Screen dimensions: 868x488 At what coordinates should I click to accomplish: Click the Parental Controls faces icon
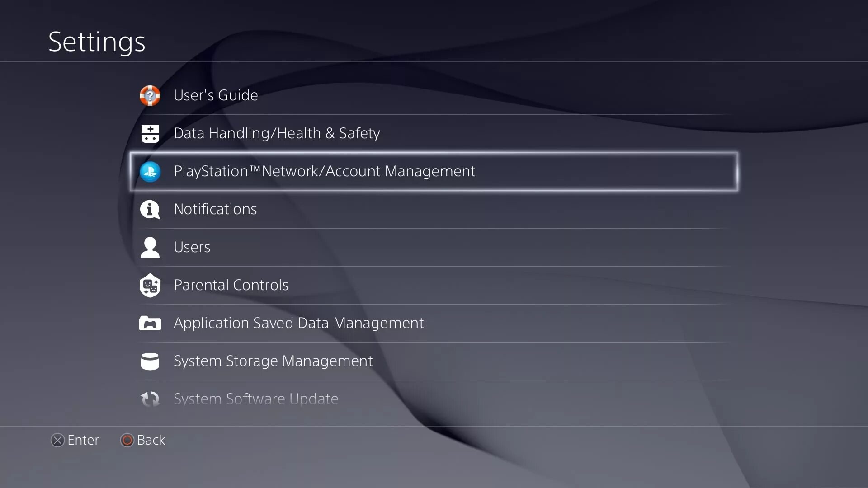(150, 286)
